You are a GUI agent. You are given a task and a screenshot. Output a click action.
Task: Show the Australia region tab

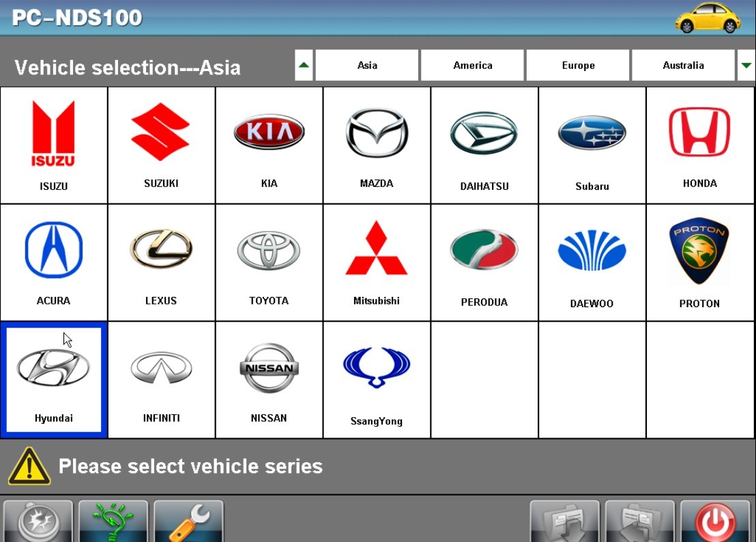(x=683, y=65)
